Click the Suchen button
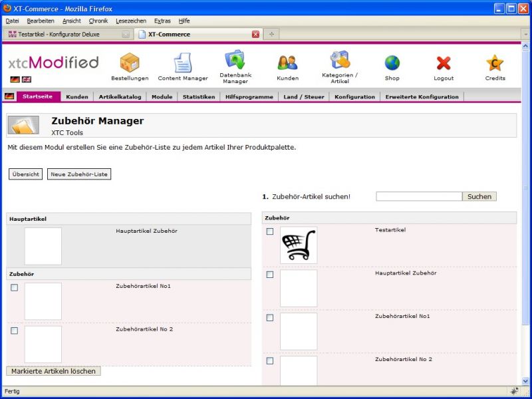This screenshot has width=532, height=399. click(479, 196)
